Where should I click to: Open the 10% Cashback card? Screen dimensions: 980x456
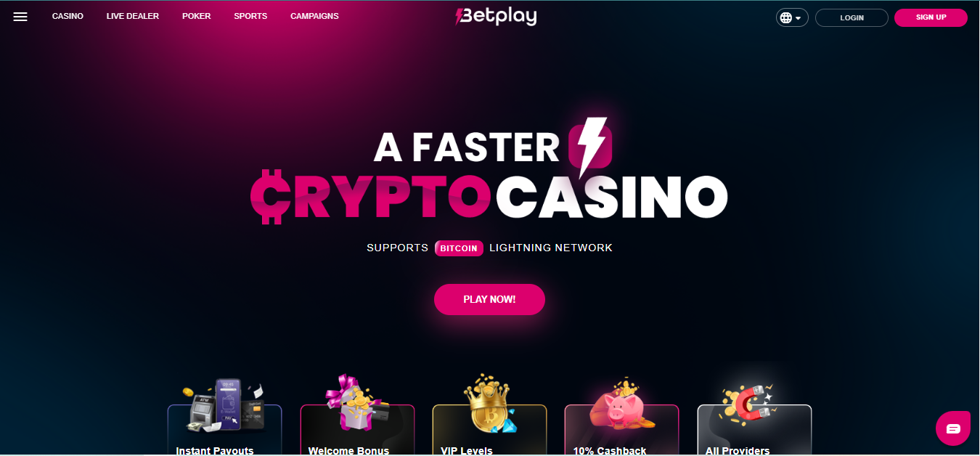point(621,430)
